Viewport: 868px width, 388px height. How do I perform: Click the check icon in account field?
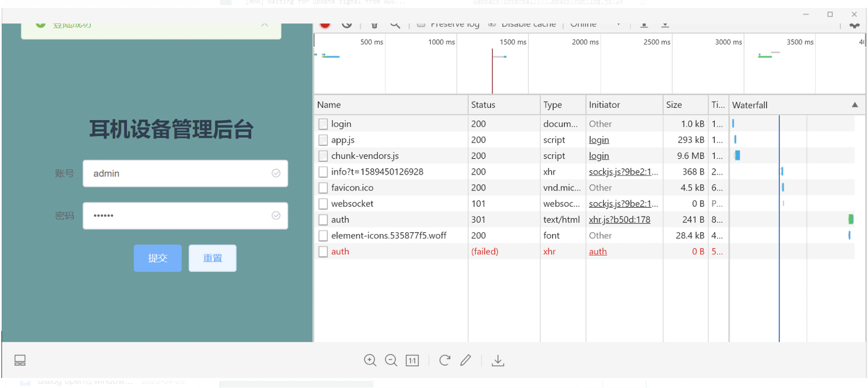276,173
